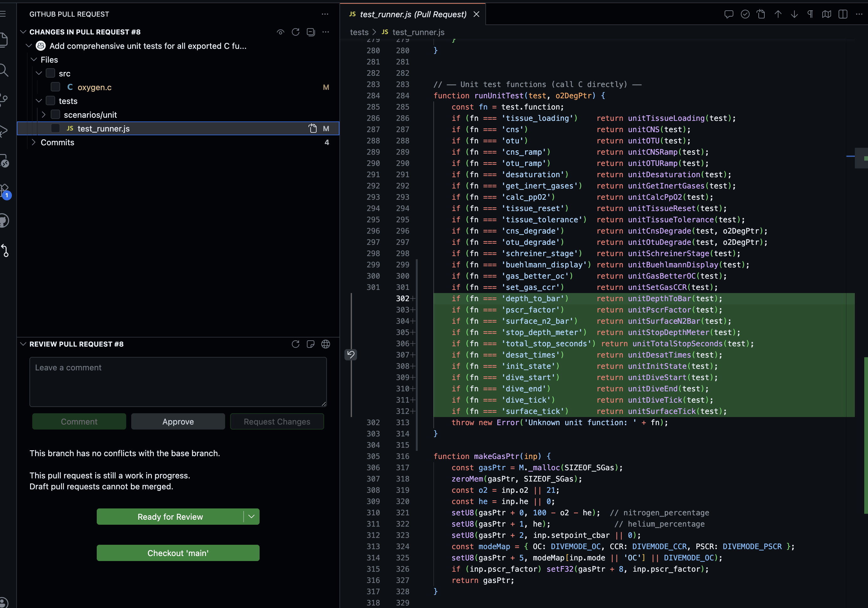Expand the Commits node
This screenshot has height=608, width=868.
34,142
